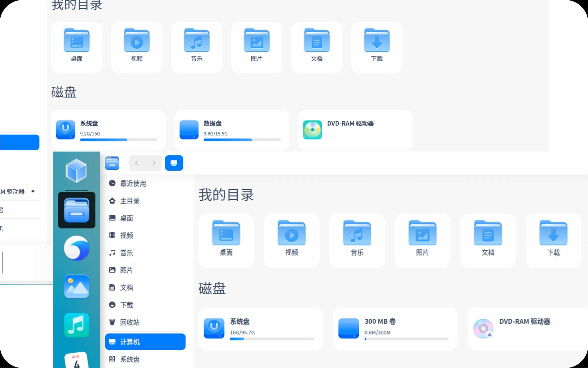
Task: Open the image viewer dock icon
Action: (77, 286)
